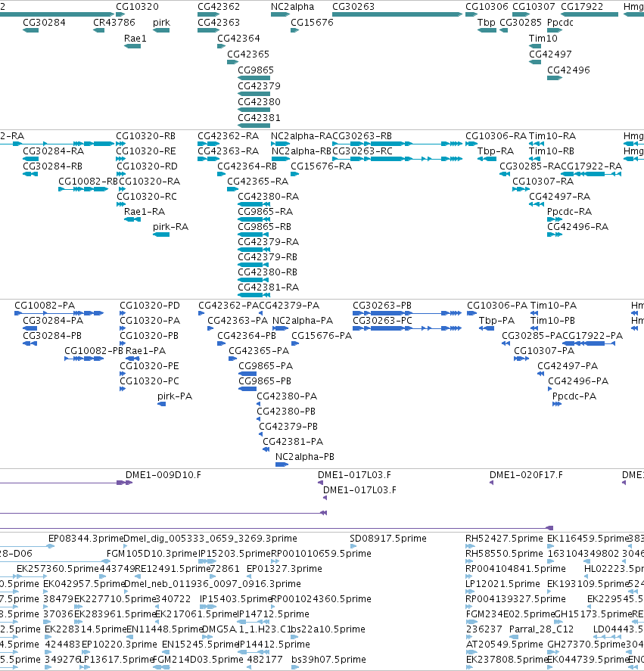Select the Ppcdc gene label
Image resolution: width=644 pixels, height=671 pixels.
(x=560, y=23)
